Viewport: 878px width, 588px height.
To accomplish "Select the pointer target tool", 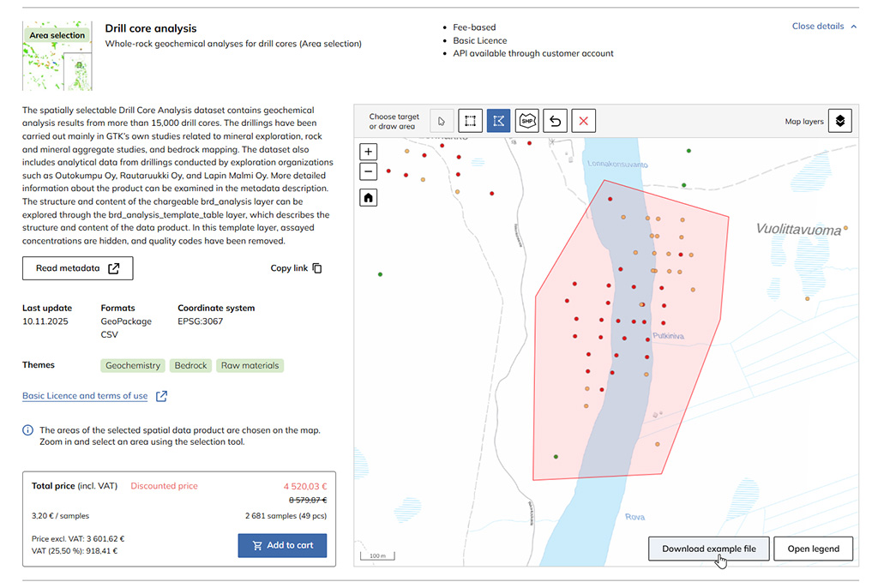I will (x=442, y=121).
